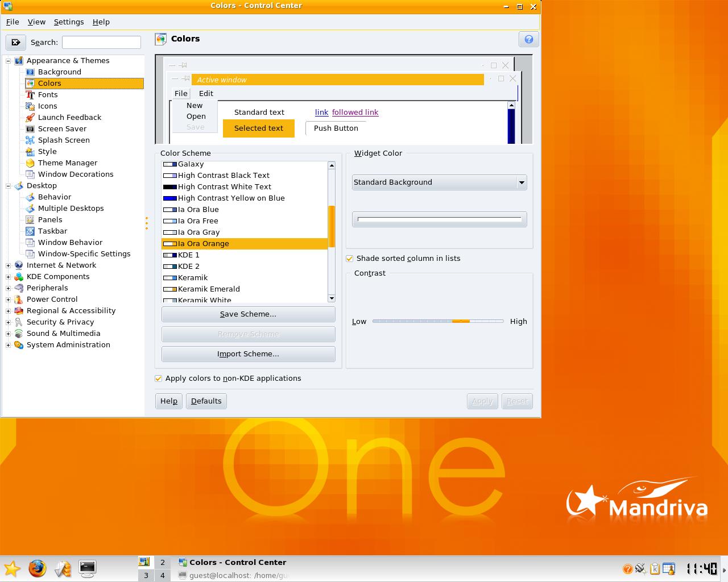Screen dimensions: 728x582
Task: Select the Ia Ora Gray color scheme
Action: click(245, 232)
